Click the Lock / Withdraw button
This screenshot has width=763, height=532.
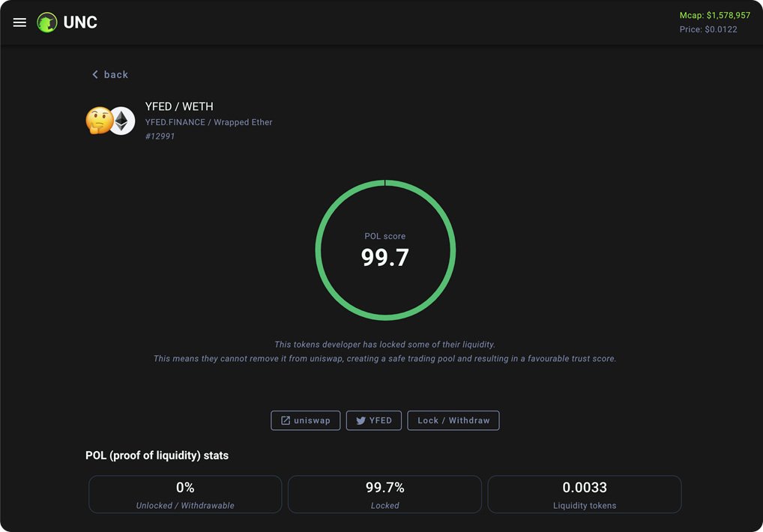[453, 420]
